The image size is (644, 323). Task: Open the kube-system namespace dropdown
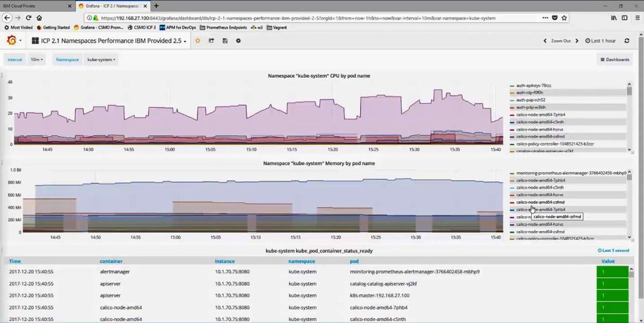[x=101, y=60]
